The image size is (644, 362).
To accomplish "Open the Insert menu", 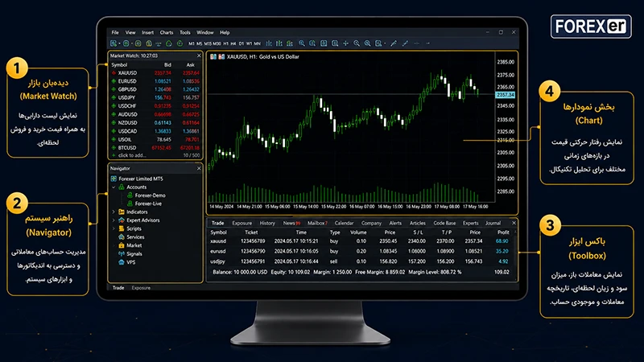I will [147, 32].
